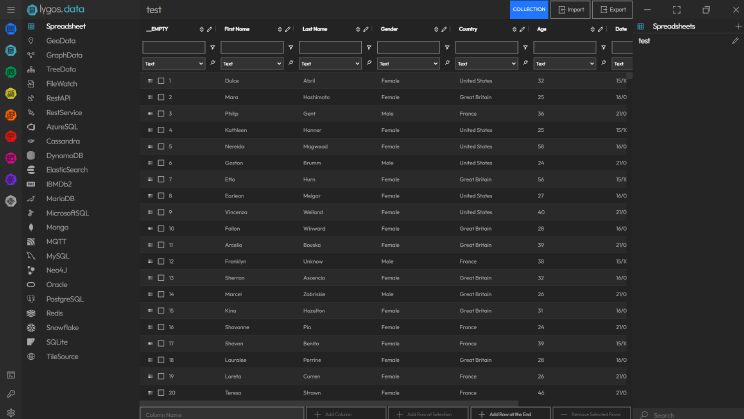The image size is (744, 419).
Task: Click the gray circular sidebar icon
Action: click(x=10, y=201)
